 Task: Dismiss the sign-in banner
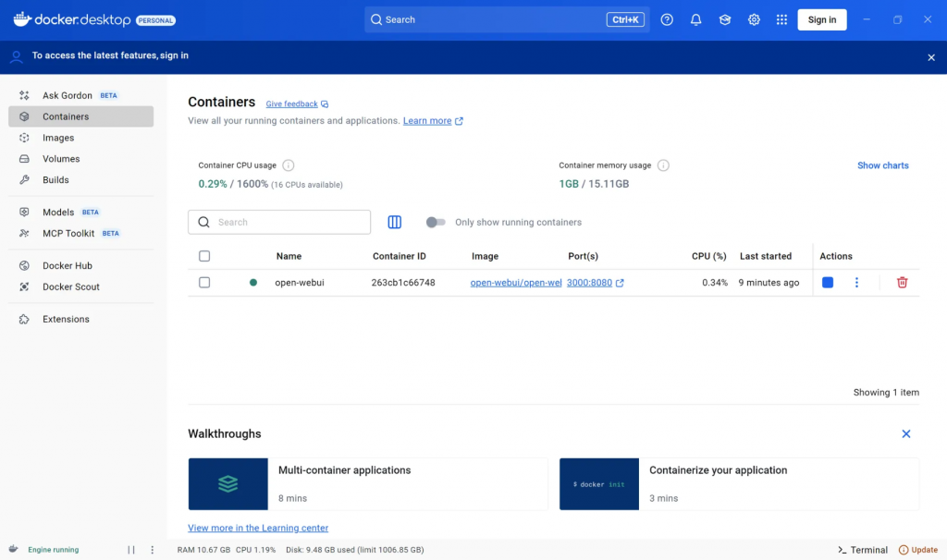930,57
